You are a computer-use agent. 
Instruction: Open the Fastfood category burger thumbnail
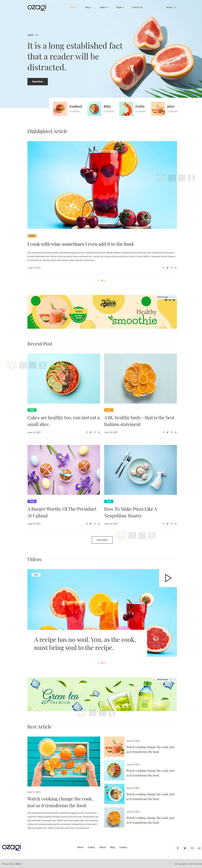point(60,109)
